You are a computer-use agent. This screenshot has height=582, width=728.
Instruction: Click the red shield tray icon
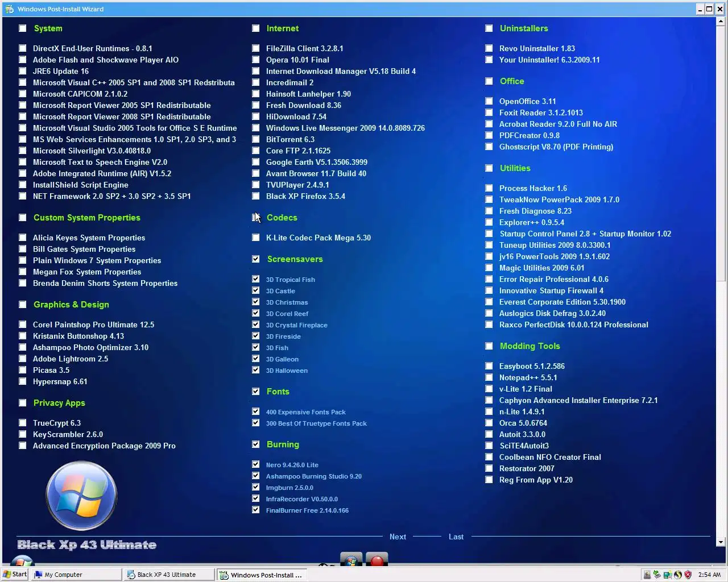point(688,575)
